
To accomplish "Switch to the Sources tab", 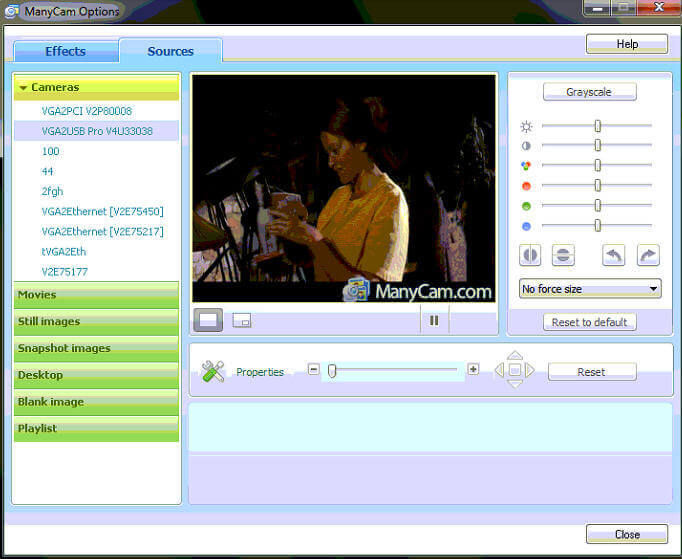I will pyautogui.click(x=170, y=51).
